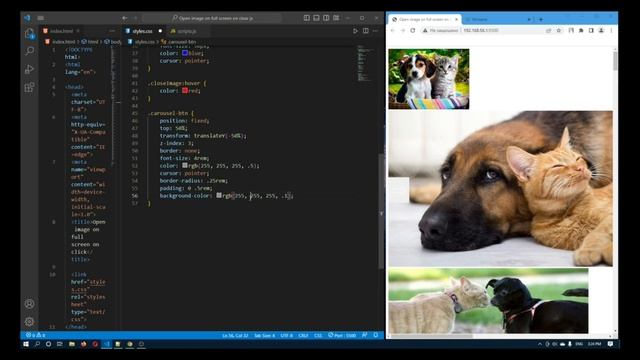This screenshot has height=360, width=640.
Task: Open rgb swatch on the color property line
Action: pyautogui.click(x=185, y=166)
